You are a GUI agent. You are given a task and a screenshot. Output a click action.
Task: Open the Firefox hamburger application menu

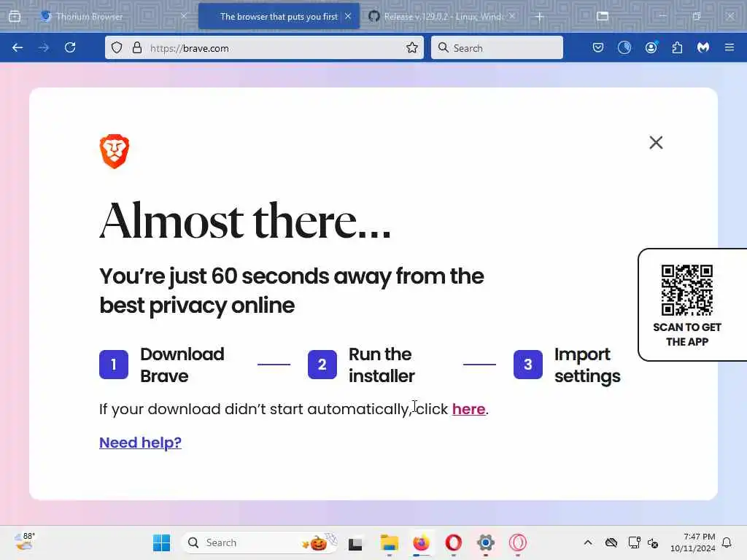tap(729, 47)
